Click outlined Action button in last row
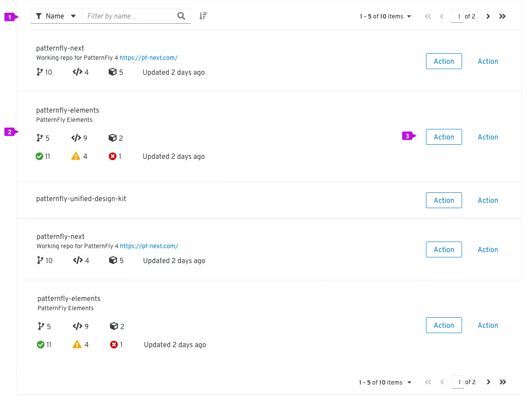 click(444, 325)
